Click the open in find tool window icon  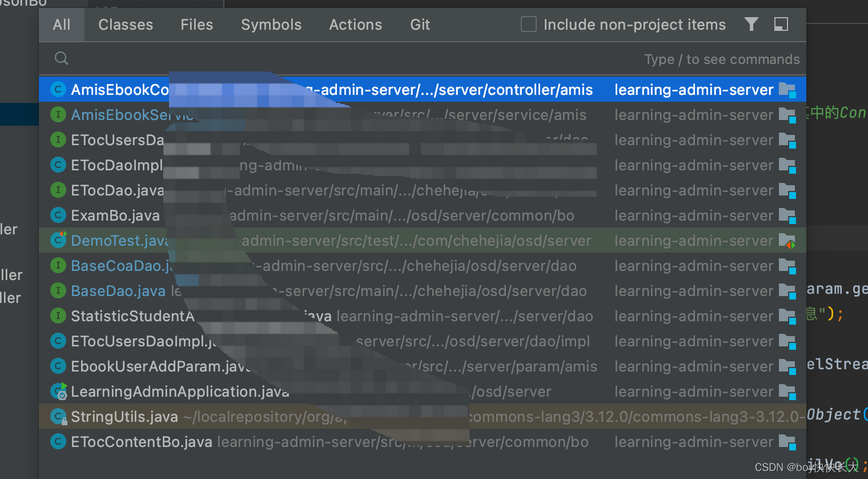pos(781,24)
